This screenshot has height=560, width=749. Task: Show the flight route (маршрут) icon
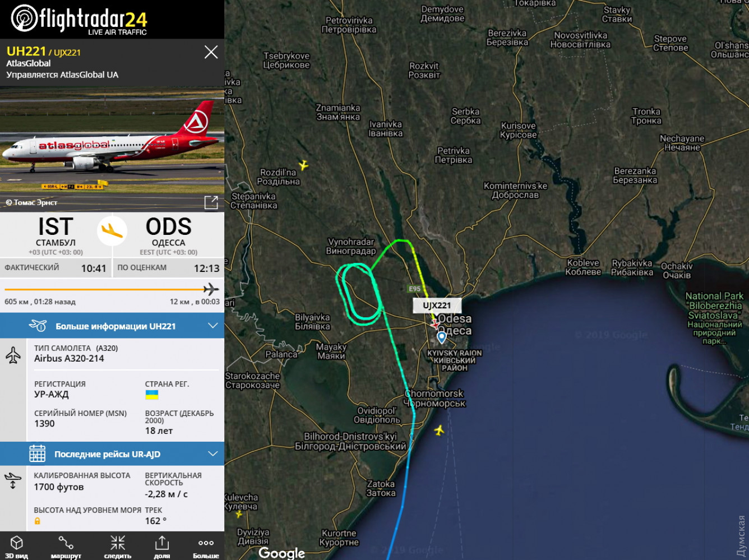coord(66,547)
